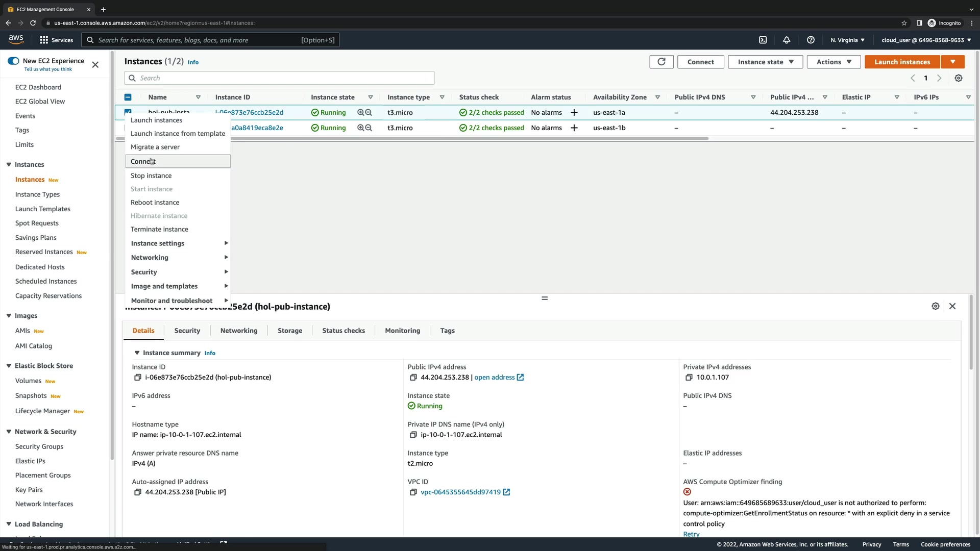Select Terminate instance from context menu
The width and height of the screenshot is (980, 551).
[159, 230]
